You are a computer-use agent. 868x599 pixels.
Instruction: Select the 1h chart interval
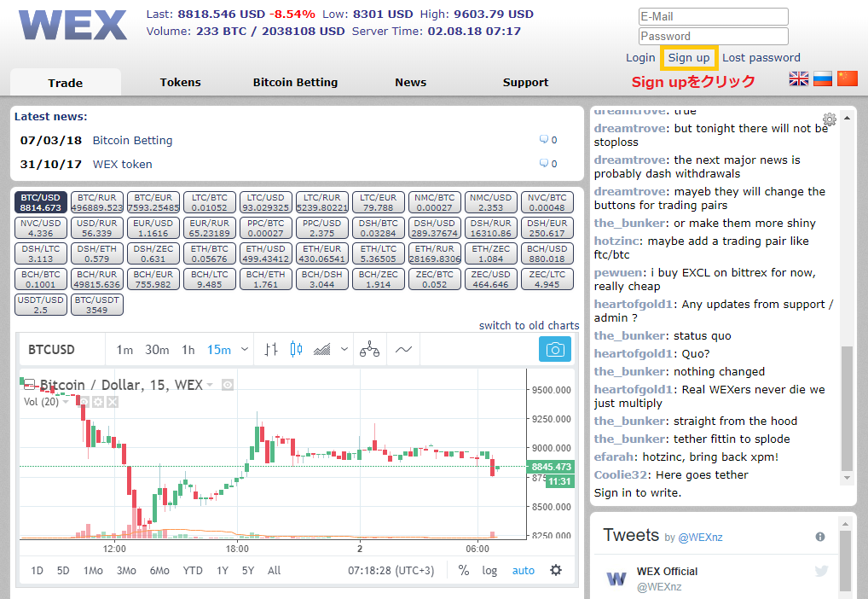188,350
